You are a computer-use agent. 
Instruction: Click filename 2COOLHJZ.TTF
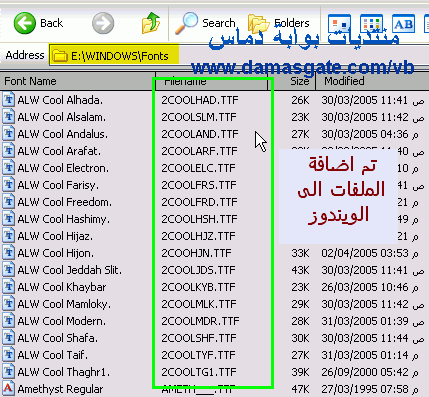pos(199,236)
